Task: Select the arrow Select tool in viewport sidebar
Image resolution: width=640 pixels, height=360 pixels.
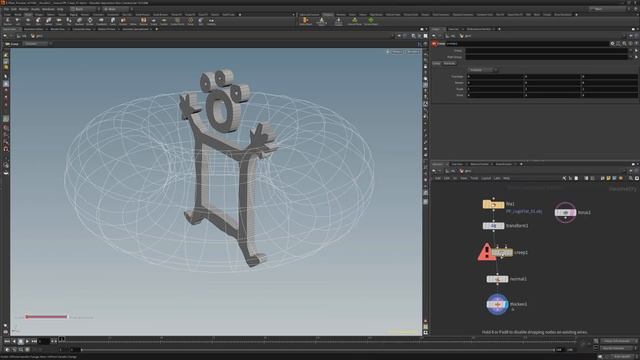Action: pyautogui.click(x=6, y=76)
